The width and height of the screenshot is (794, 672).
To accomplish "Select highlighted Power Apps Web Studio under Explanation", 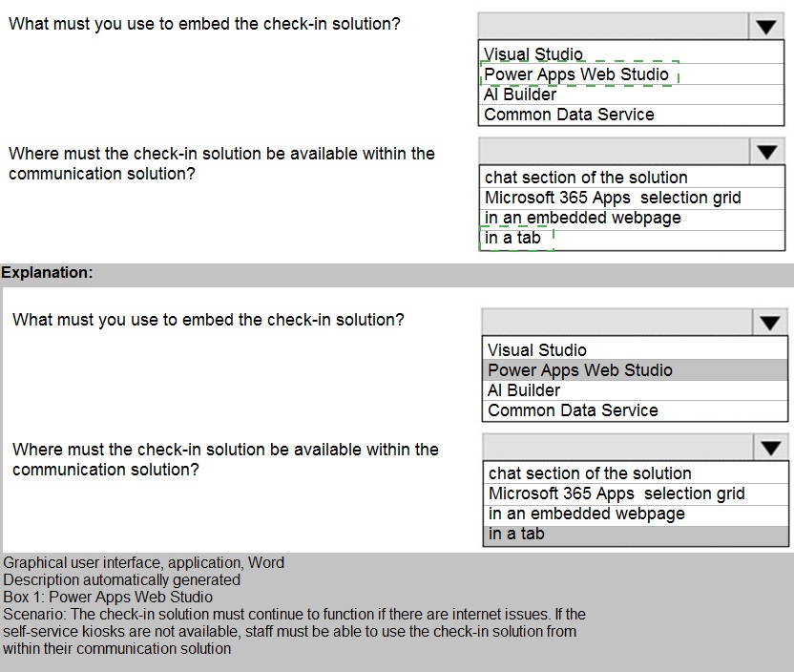I will pyautogui.click(x=580, y=370).
